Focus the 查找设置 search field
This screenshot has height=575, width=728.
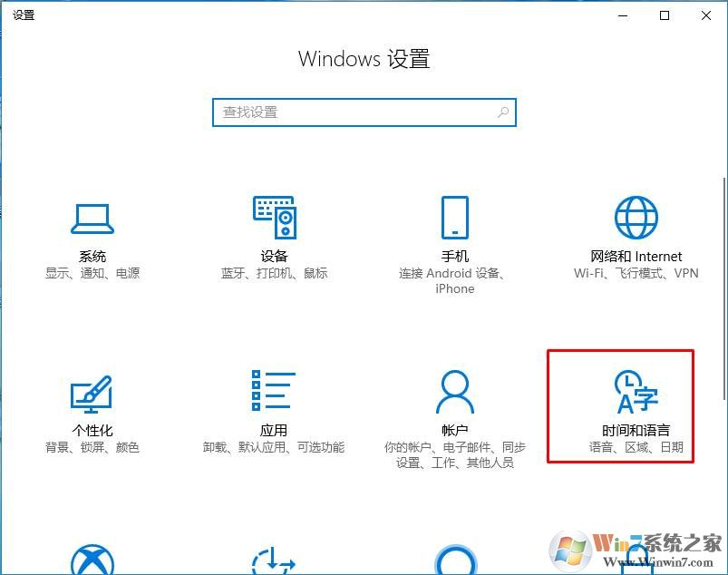(x=364, y=112)
